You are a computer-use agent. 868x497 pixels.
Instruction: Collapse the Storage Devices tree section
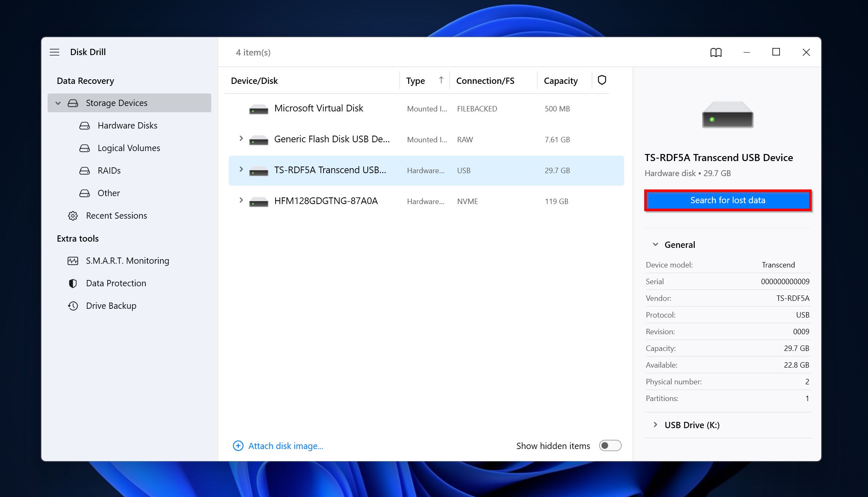tap(58, 103)
